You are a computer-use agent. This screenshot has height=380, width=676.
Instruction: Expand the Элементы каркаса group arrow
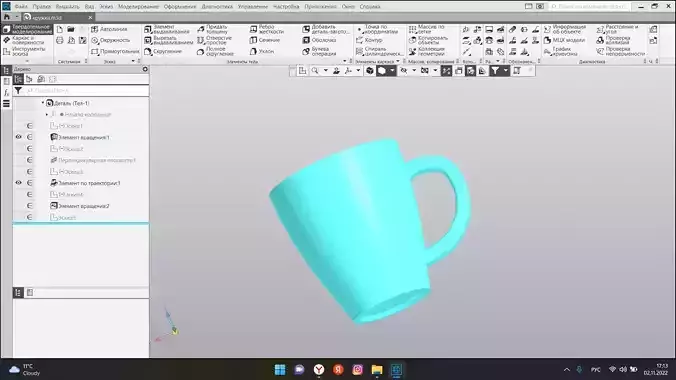pos(397,61)
